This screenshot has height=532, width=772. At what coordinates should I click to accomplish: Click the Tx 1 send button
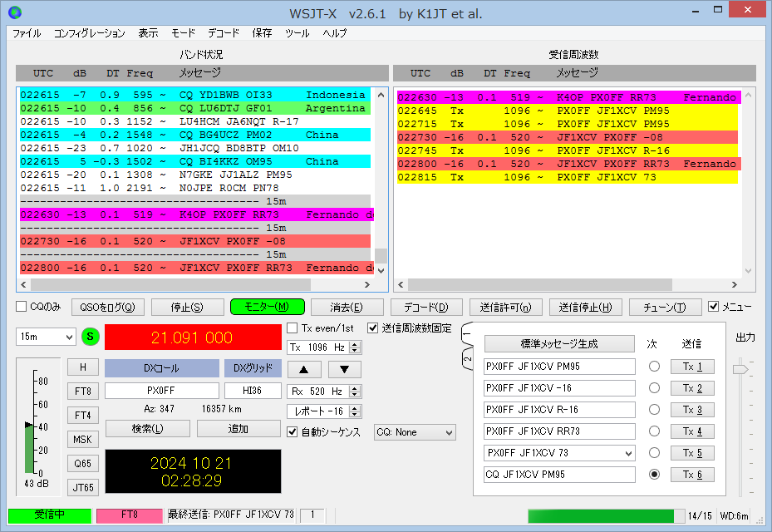point(692,367)
